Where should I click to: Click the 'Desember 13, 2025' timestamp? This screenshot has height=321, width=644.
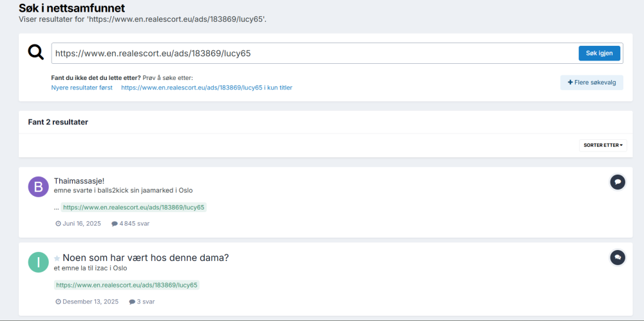(x=90, y=302)
